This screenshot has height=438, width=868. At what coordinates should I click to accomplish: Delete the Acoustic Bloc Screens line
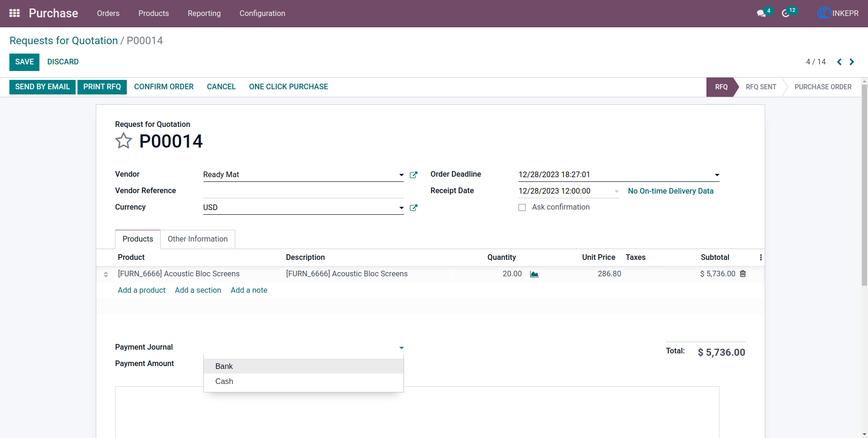click(743, 274)
